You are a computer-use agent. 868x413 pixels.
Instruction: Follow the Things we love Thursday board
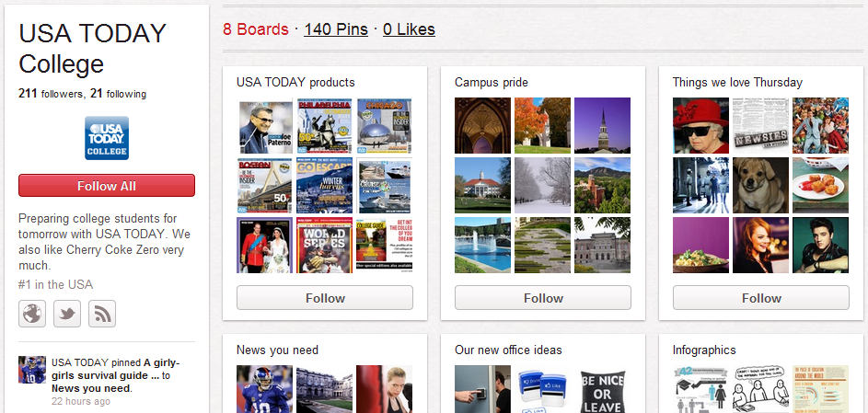[x=761, y=298]
